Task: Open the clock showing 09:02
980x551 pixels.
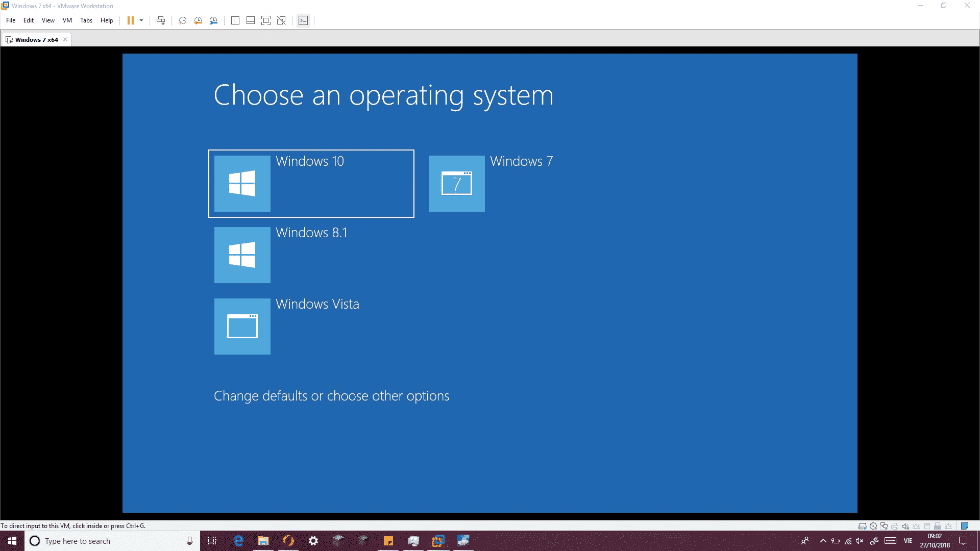Action: 935,541
